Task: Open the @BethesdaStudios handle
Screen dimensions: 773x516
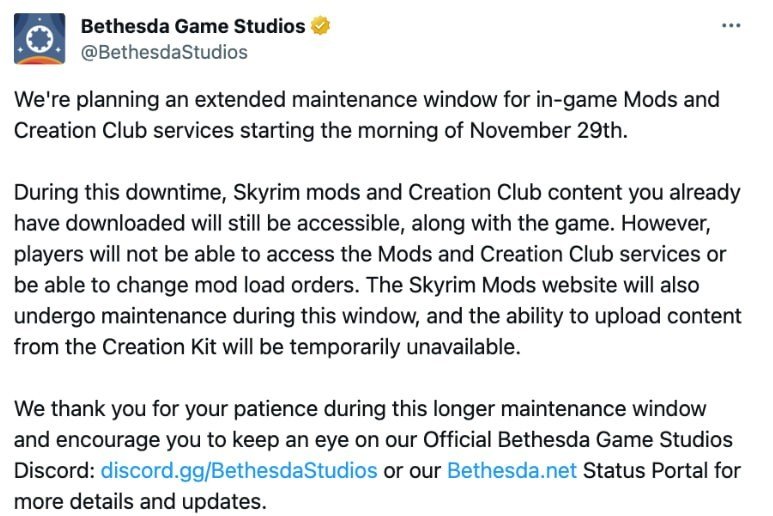Action: click(164, 52)
